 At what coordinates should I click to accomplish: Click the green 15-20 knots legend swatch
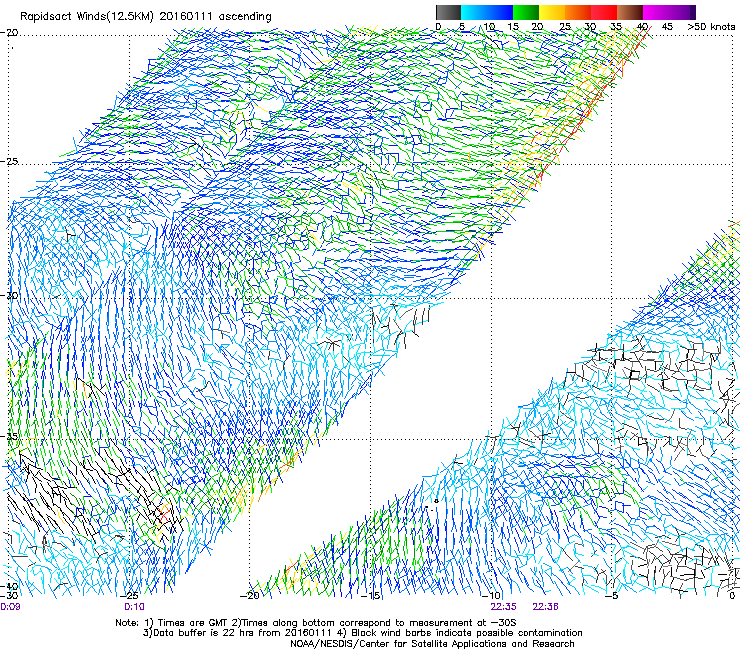(x=526, y=12)
